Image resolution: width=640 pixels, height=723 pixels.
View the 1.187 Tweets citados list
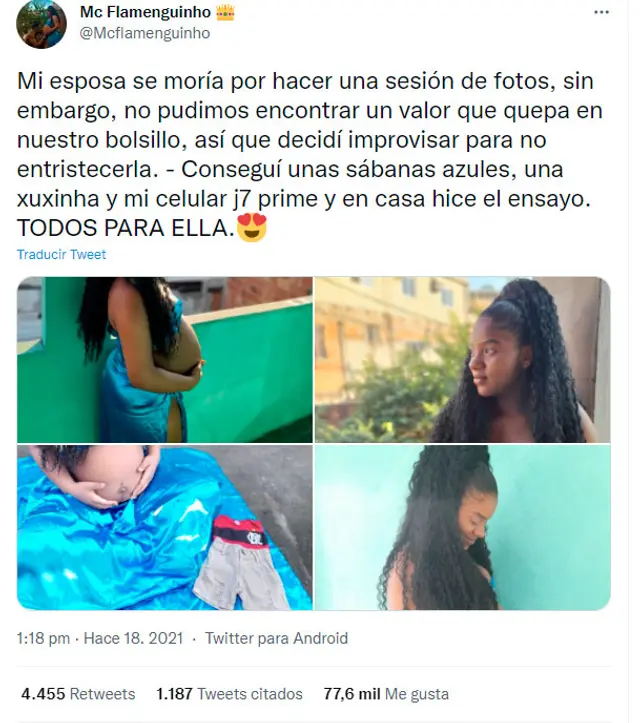[x=229, y=694]
